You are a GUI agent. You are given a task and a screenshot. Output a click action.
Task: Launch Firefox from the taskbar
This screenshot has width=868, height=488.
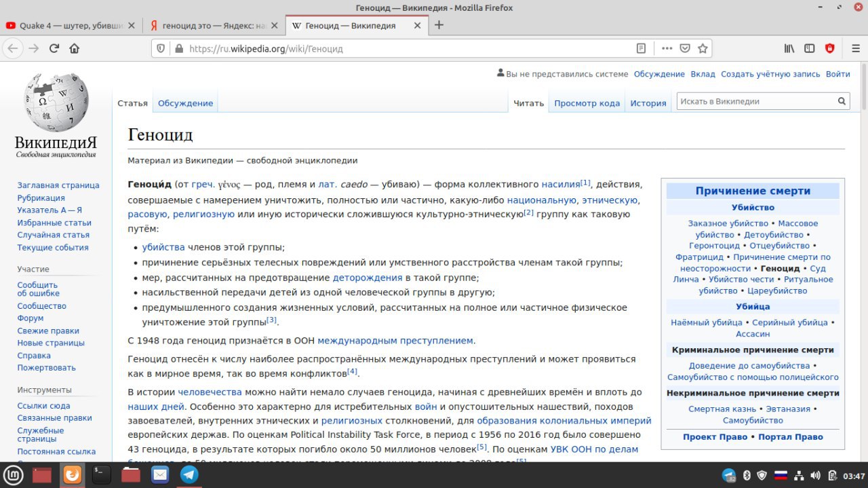(x=72, y=474)
